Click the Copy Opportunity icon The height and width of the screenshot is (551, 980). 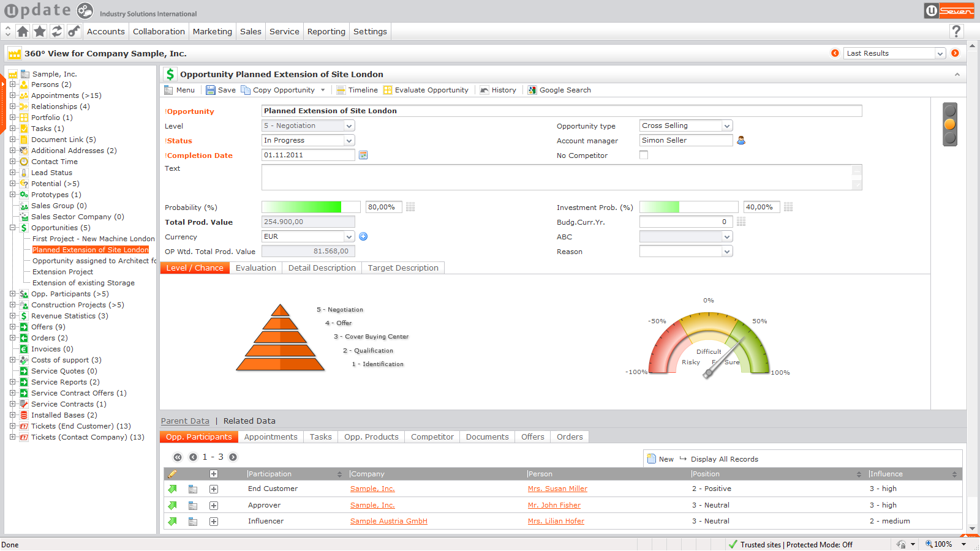[x=246, y=90]
